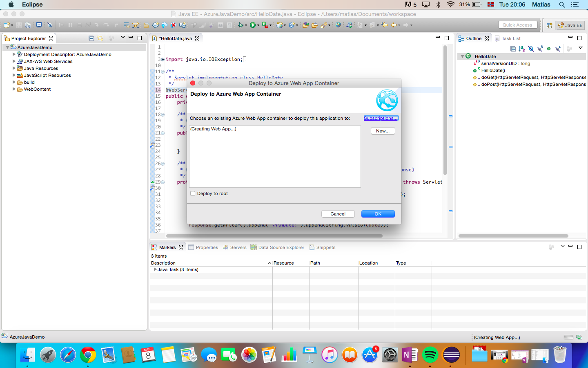This screenshot has height=368, width=588.
Task: Collapse All in the Project Explorer toolbar
Action: click(91, 38)
